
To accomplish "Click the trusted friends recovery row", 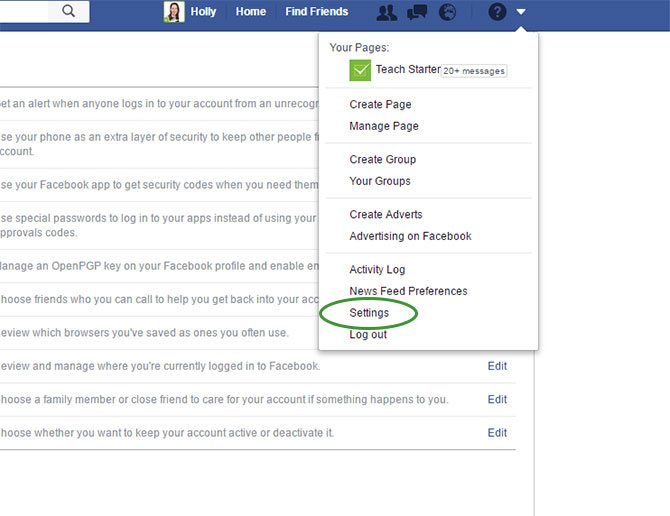I will tap(159, 299).
